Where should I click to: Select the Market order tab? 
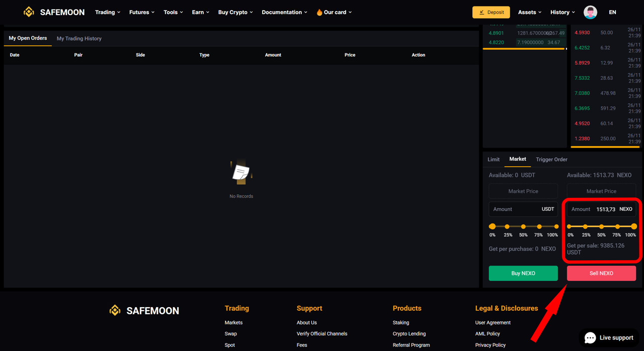click(518, 159)
